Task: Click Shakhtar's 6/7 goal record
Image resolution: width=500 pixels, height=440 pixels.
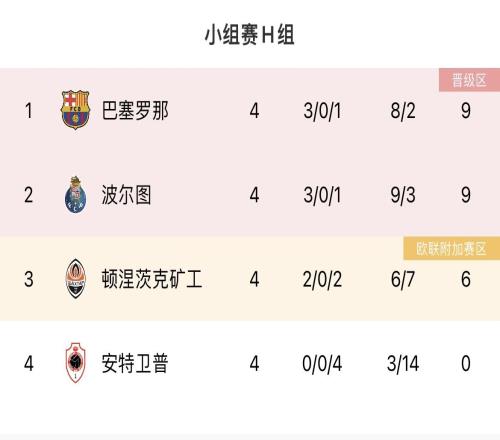Action: [x=403, y=279]
